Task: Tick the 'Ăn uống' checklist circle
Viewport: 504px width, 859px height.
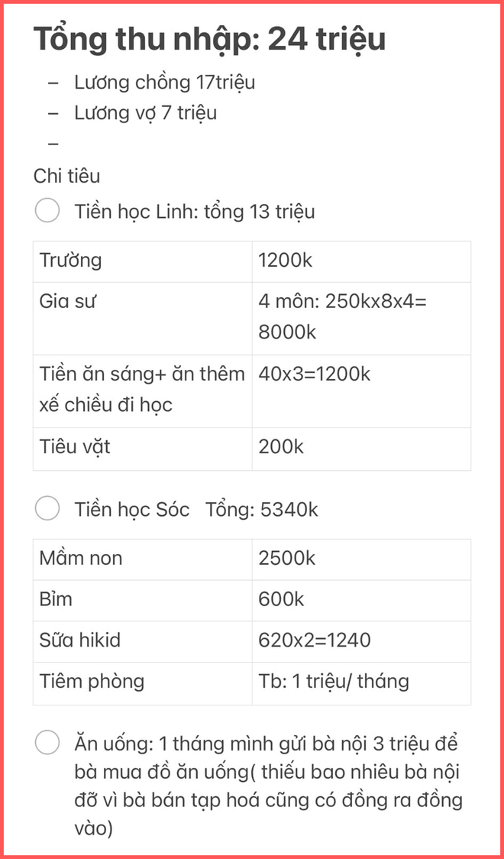Action: point(47,742)
